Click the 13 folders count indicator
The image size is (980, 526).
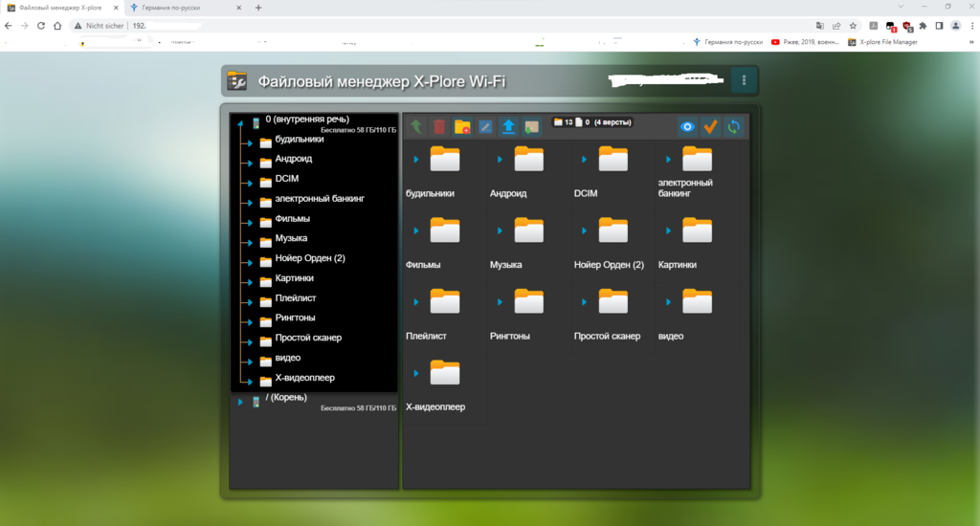563,122
